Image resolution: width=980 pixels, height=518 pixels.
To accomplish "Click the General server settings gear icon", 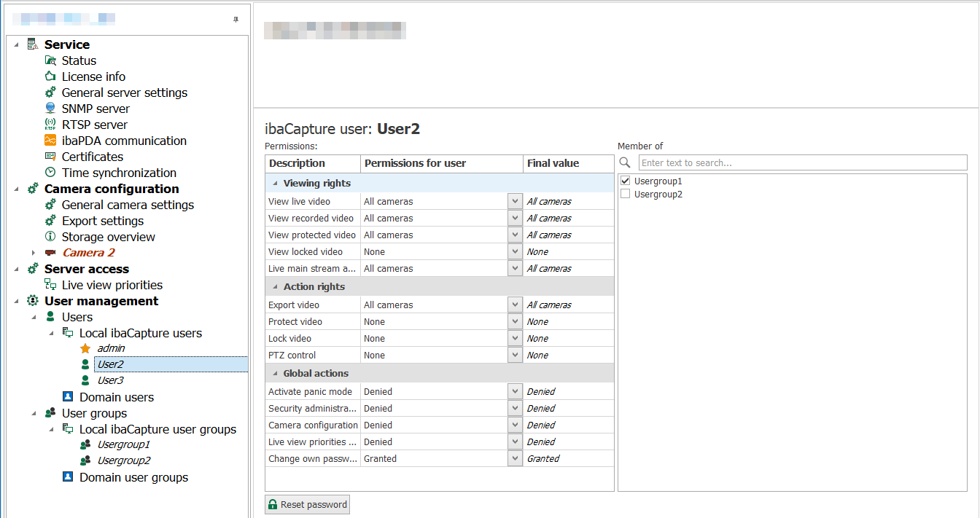I will coord(50,93).
